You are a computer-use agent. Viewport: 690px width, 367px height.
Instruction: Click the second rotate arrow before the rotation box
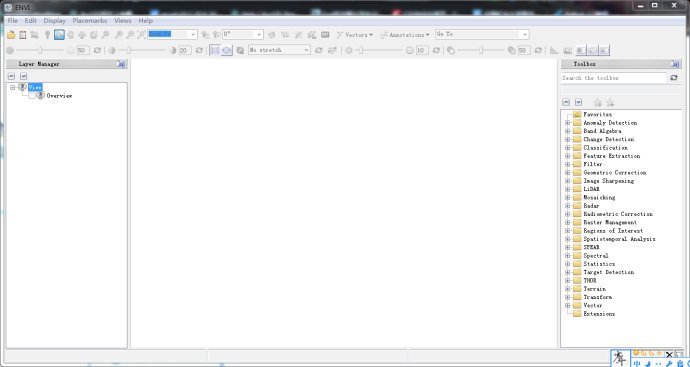coord(216,35)
